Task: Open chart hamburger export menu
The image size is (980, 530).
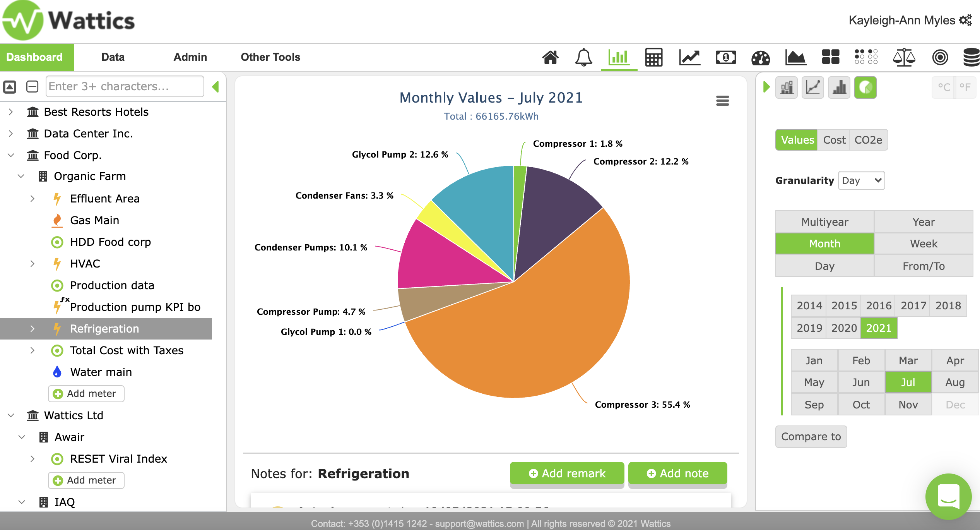Action: click(x=722, y=101)
